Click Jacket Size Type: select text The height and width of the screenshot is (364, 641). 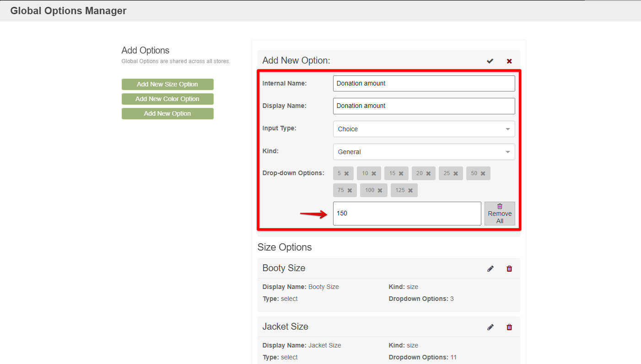coord(280,357)
